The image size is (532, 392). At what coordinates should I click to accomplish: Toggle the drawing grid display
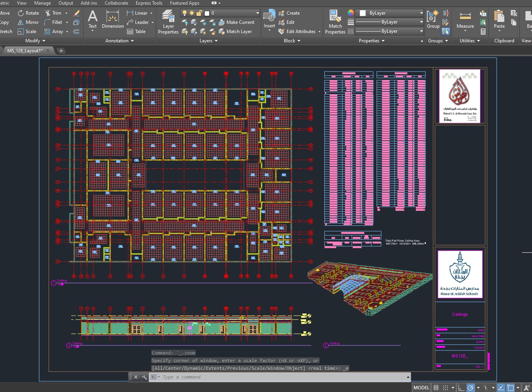click(x=436, y=387)
